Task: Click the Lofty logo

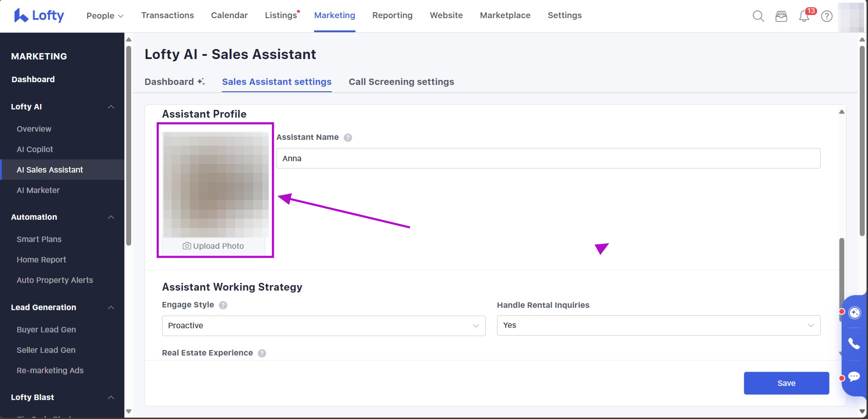Action: (39, 15)
